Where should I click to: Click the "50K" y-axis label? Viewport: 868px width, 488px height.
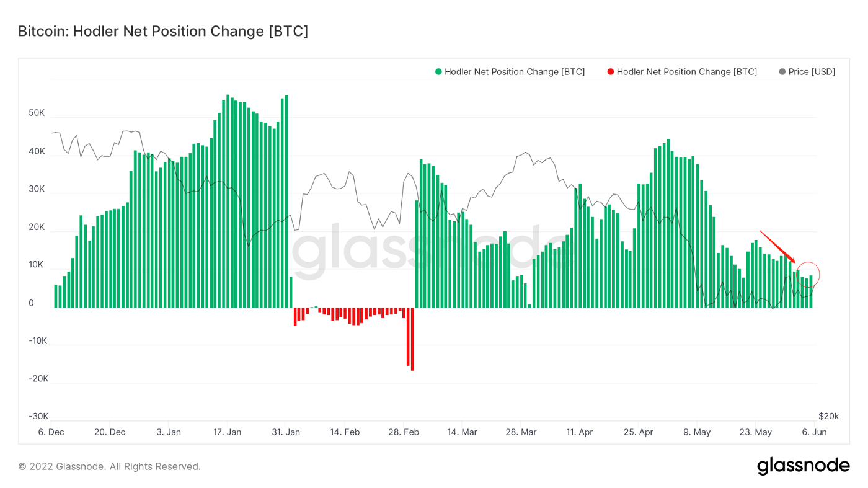37,113
